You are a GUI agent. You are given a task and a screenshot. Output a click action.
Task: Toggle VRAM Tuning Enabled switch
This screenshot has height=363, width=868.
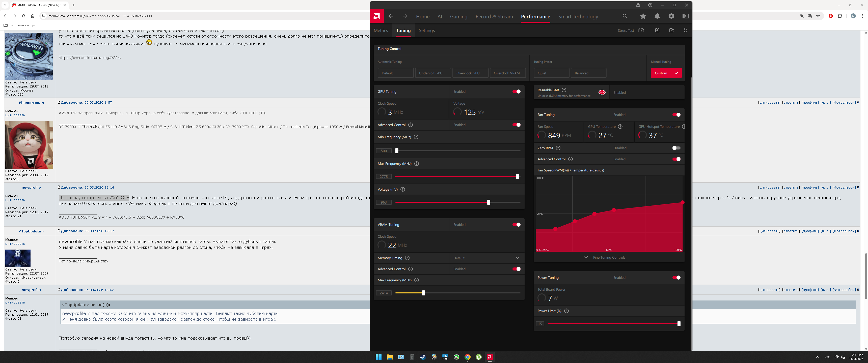(516, 225)
